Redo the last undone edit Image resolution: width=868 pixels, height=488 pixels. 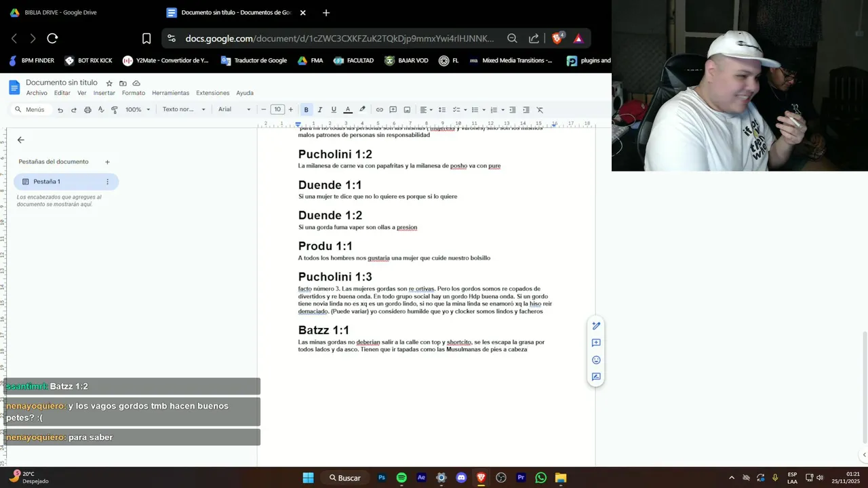[74, 110]
